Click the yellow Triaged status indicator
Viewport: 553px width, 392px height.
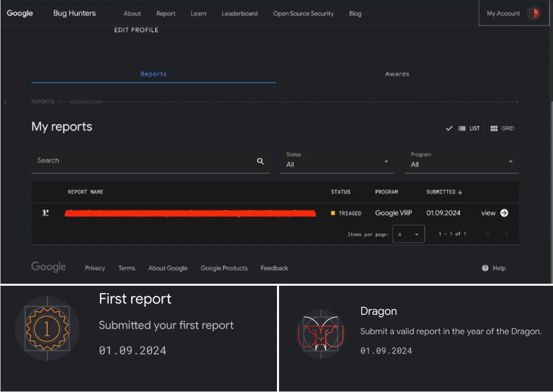click(x=333, y=213)
